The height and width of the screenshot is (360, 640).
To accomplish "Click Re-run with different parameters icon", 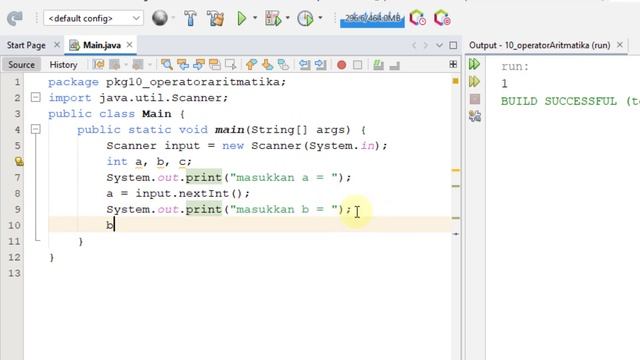I will pos(474,82).
